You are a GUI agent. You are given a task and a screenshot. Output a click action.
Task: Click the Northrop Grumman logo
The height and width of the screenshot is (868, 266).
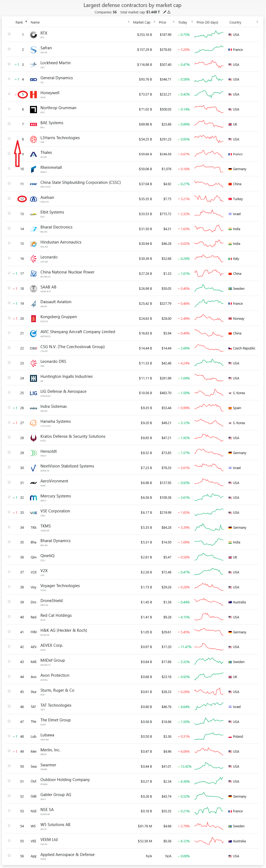pyautogui.click(x=33, y=109)
